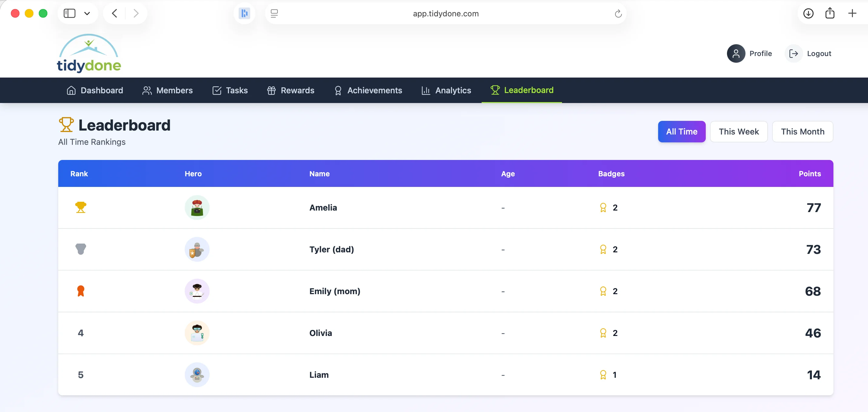Screen dimensions: 868x412
Task: Go to the Rewards tab
Action: (291, 90)
